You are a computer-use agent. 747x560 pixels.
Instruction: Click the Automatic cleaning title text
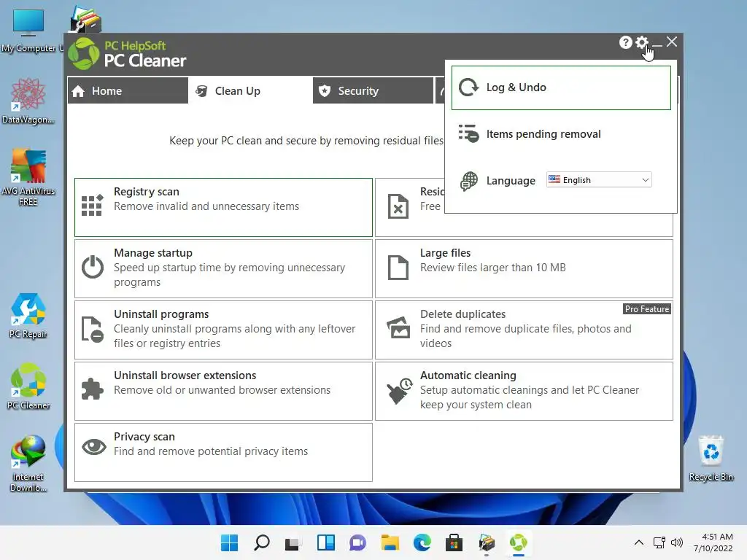coord(468,376)
